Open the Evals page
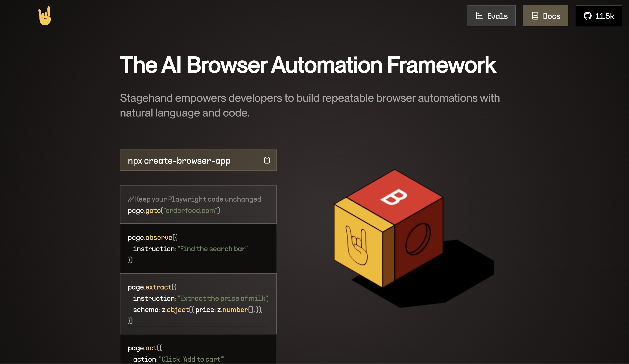This screenshot has width=629, height=364. tap(491, 16)
